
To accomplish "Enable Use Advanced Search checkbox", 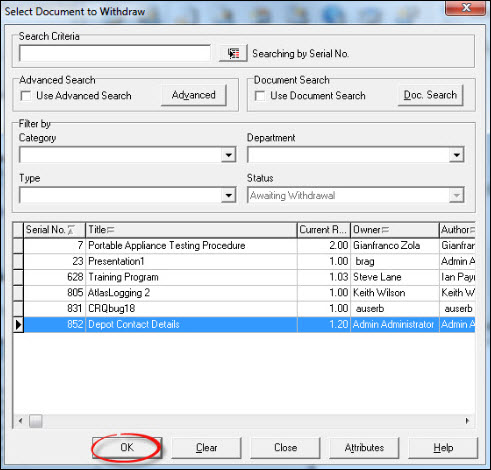I will tap(26, 96).
